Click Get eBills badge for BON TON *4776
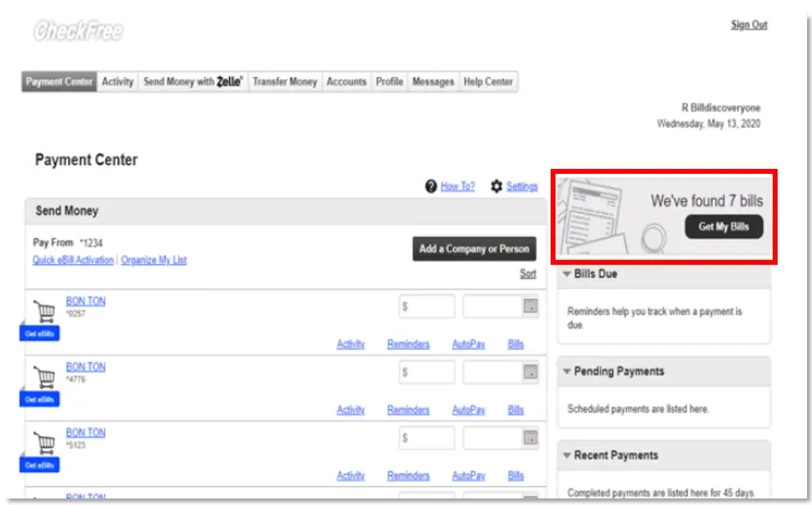Image resolution: width=812 pixels, height=505 pixels. 39,399
